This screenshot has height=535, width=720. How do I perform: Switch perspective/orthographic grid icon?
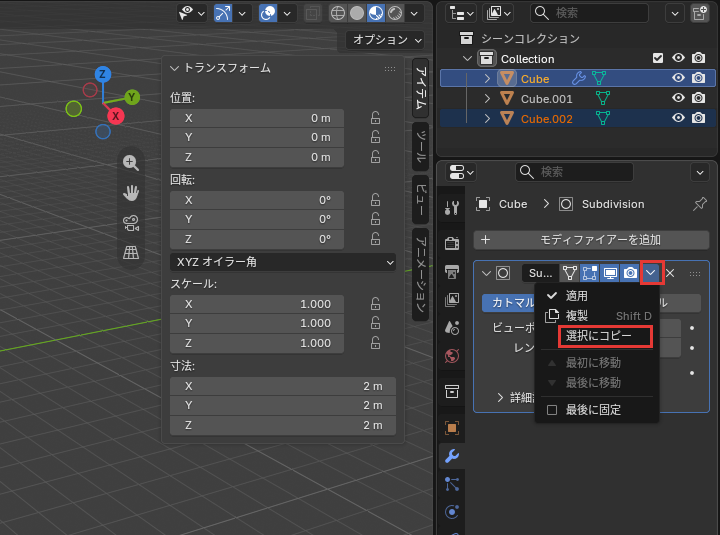coord(131,253)
